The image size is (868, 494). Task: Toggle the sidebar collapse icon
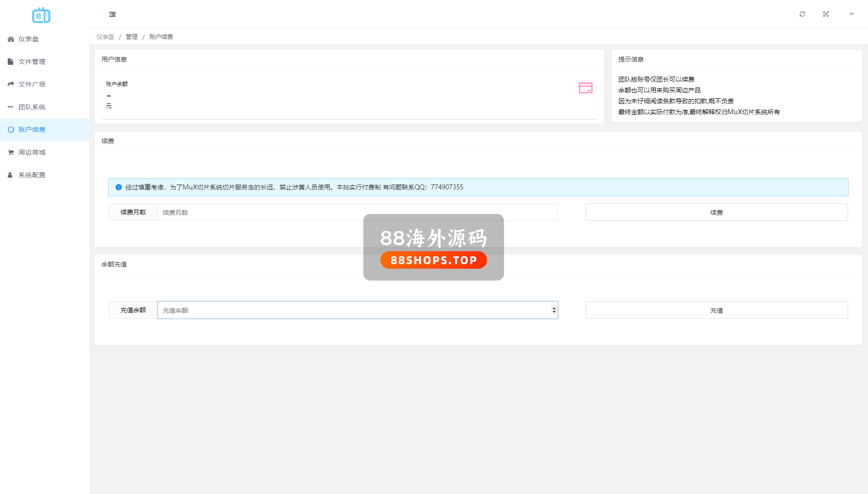pos(112,15)
